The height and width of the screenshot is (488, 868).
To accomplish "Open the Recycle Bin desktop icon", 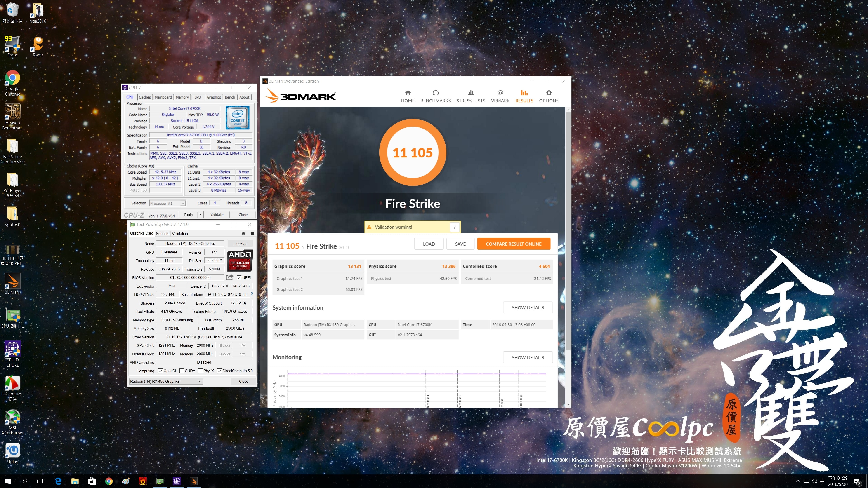I will (x=12, y=13).
